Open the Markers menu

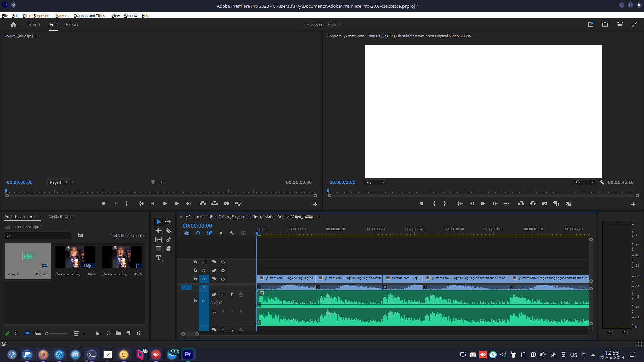pyautogui.click(x=62, y=16)
